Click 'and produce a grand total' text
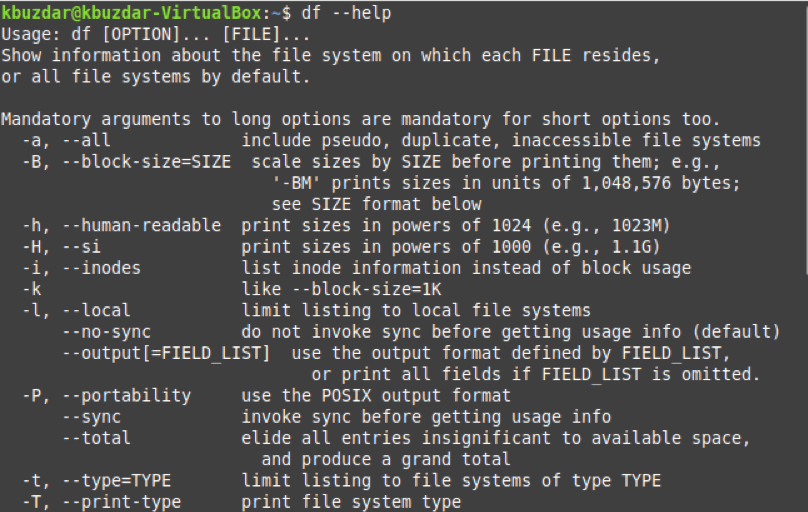The height and width of the screenshot is (512, 808). pyautogui.click(x=386, y=459)
